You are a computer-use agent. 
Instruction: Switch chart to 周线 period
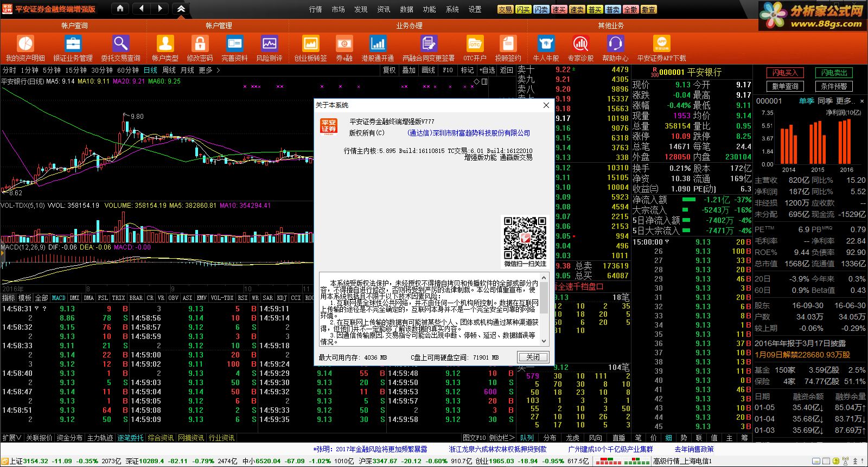169,71
